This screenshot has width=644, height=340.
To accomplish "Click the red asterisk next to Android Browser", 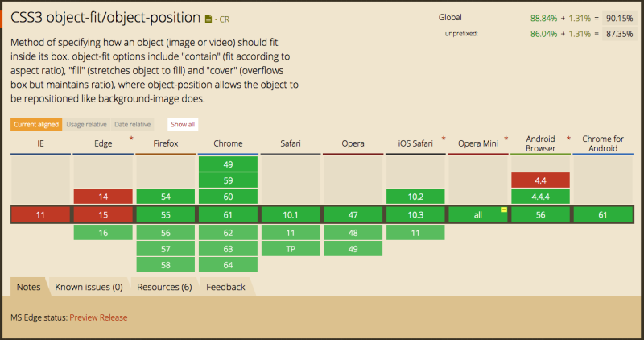I will (568, 139).
